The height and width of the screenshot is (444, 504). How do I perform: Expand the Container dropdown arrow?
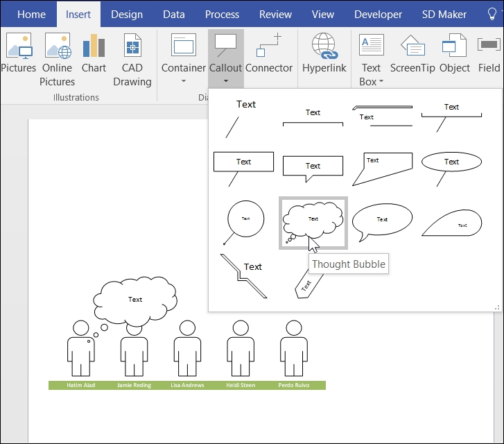(x=183, y=81)
